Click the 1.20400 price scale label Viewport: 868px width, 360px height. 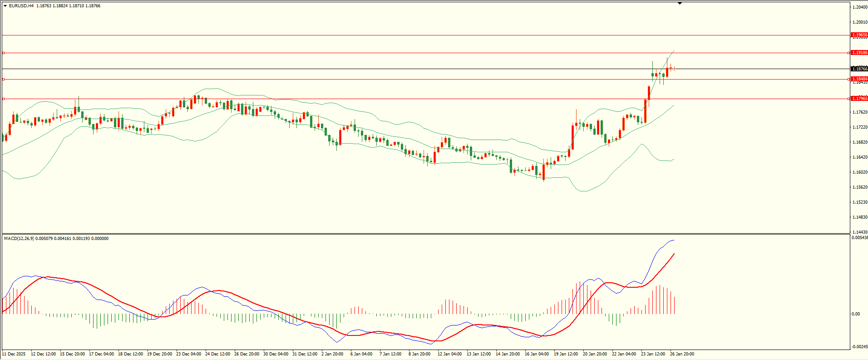click(x=860, y=7)
